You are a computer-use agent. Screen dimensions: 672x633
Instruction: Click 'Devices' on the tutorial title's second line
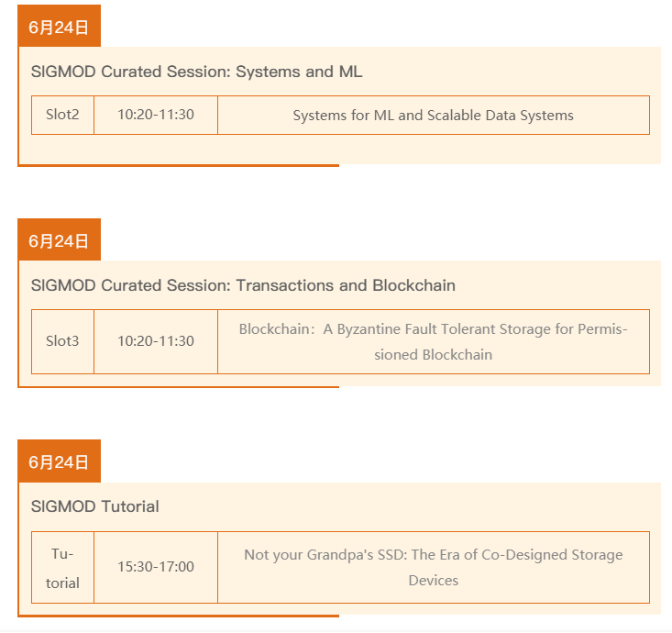(x=433, y=580)
